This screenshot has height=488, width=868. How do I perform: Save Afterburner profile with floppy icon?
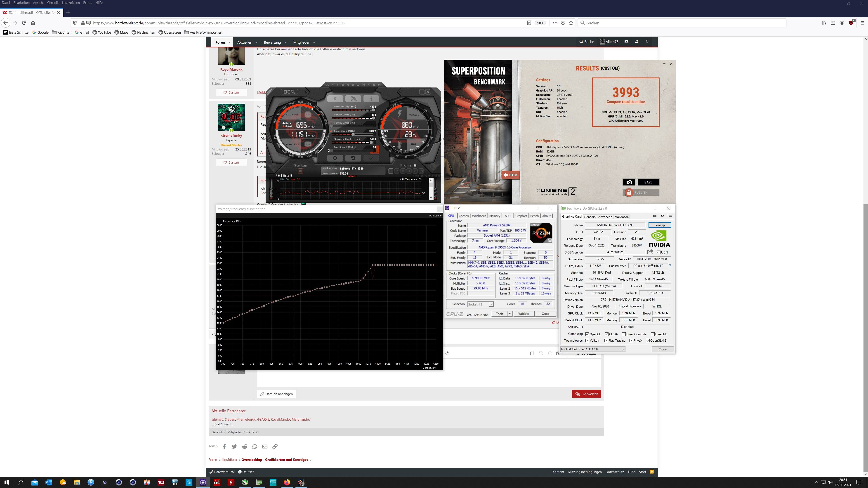(x=421, y=171)
